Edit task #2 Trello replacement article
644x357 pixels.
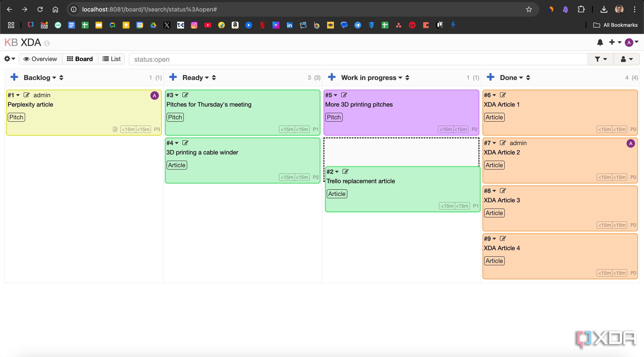pos(345,172)
